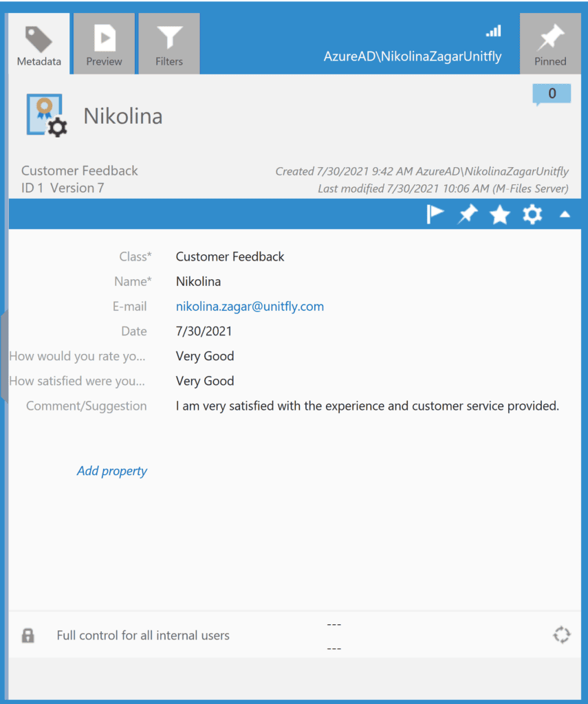This screenshot has width=588, height=704.
Task: Click the Name* property label
Action: [133, 281]
